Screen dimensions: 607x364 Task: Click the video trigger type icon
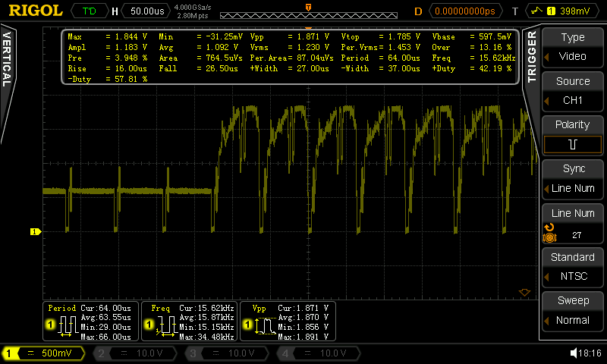pyautogui.click(x=536, y=11)
